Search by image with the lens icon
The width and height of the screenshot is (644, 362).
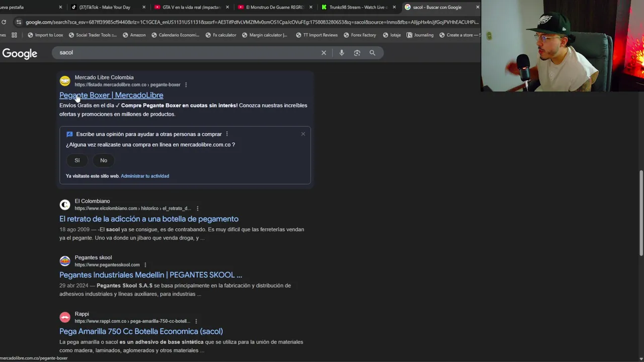click(357, 53)
